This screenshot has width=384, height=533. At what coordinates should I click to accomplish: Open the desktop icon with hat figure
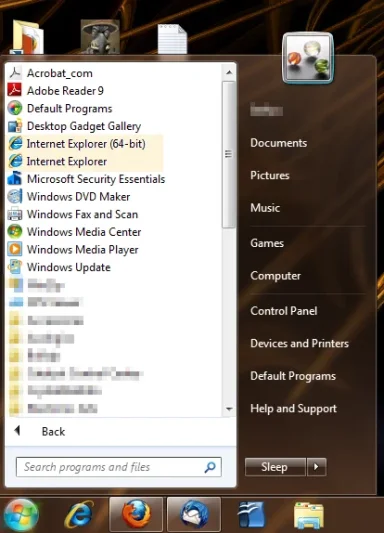pyautogui.click(x=100, y=37)
